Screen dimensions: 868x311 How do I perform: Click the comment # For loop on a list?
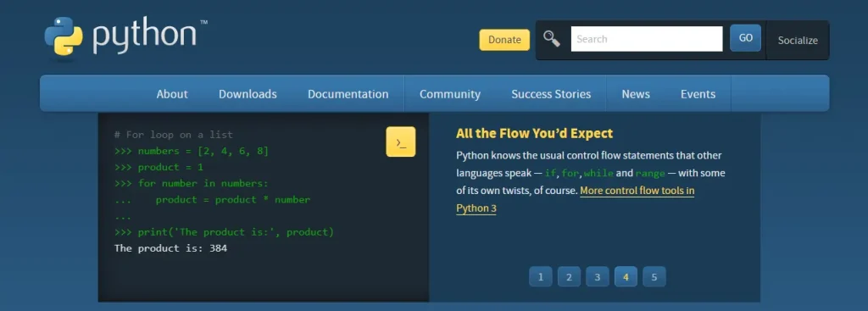point(174,135)
